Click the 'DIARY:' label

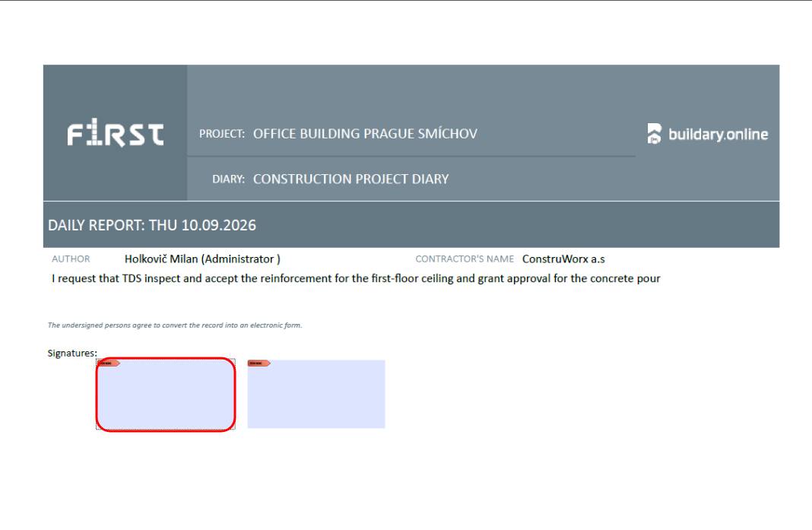[228, 179]
